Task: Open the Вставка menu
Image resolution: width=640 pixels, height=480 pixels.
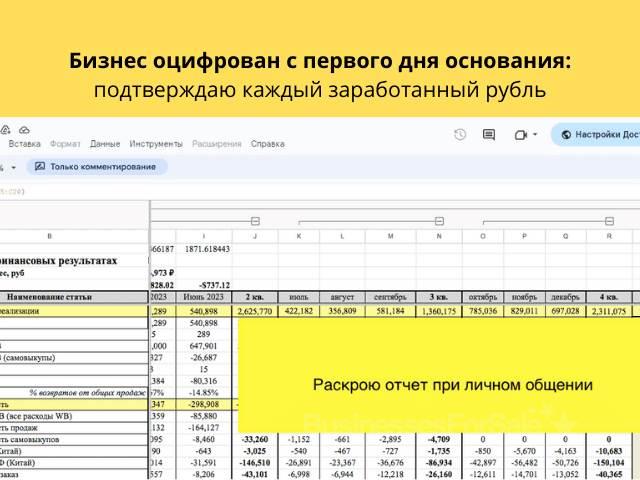Action: point(24,144)
